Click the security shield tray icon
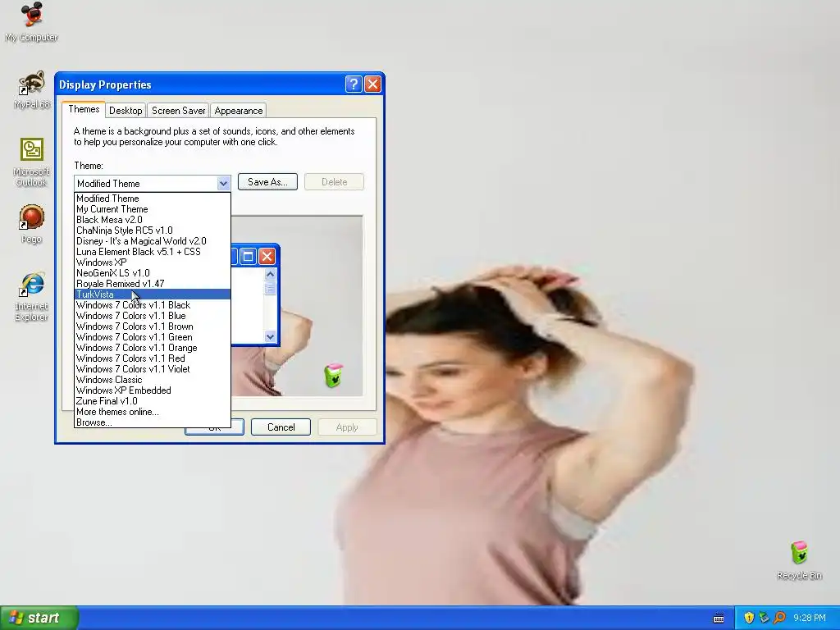This screenshot has height=630, width=840. coord(749,618)
